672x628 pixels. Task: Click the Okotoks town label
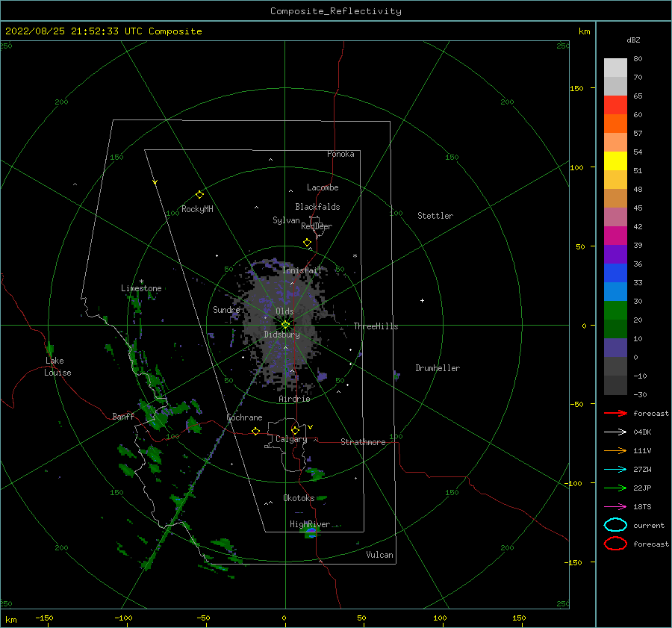pos(299,498)
